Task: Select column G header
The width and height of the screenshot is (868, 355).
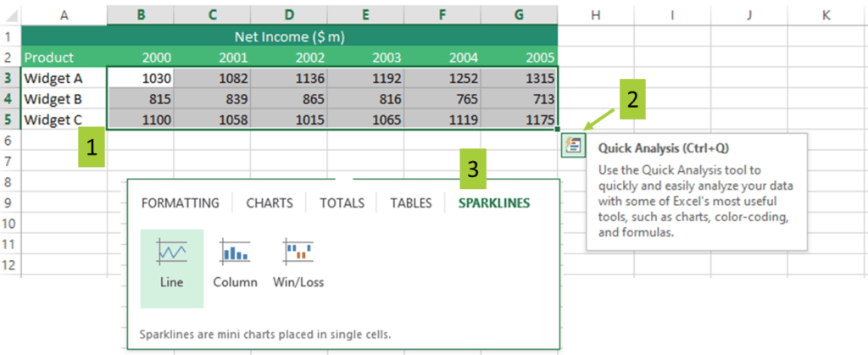Action: [520, 15]
